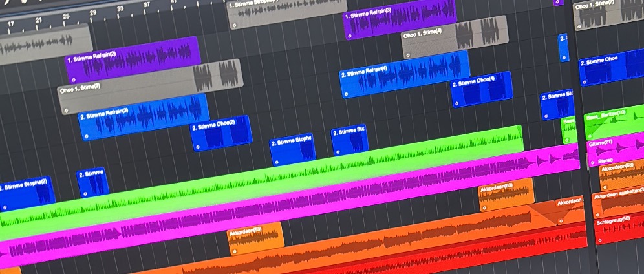Image resolution: width=644 pixels, height=274 pixels.
Task: Select the gray 1. Stimme Strophe audio clip
Action: click(x=287, y=12)
